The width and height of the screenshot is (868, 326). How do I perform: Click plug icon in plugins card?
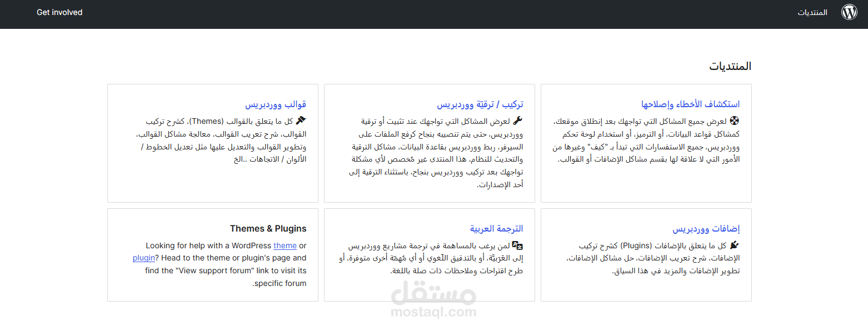click(x=735, y=245)
